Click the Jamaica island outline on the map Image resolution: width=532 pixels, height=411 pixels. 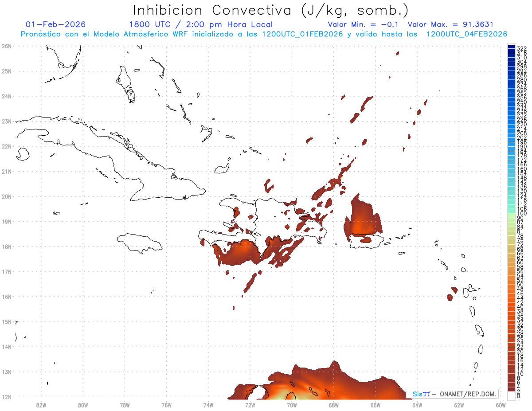coord(140,243)
